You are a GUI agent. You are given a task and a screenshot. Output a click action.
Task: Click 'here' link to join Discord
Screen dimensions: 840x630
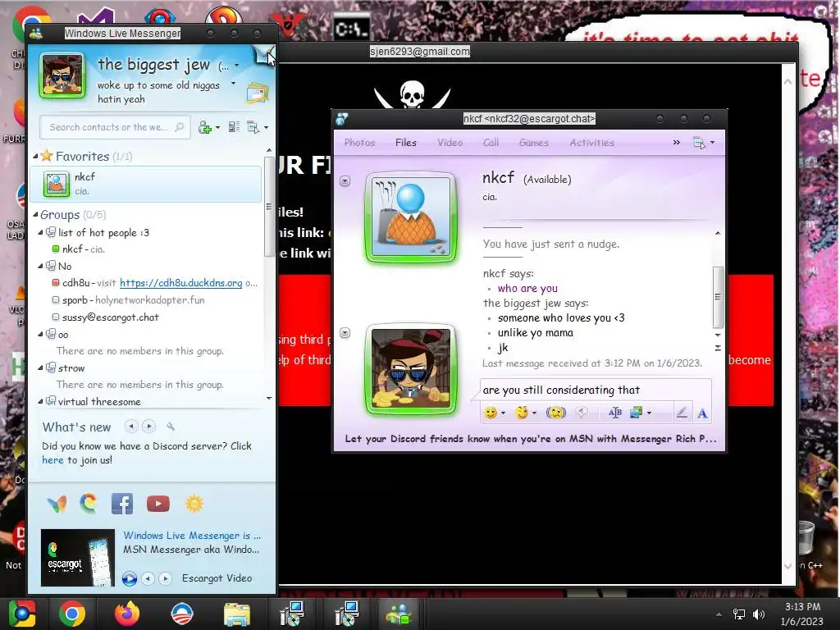point(52,460)
